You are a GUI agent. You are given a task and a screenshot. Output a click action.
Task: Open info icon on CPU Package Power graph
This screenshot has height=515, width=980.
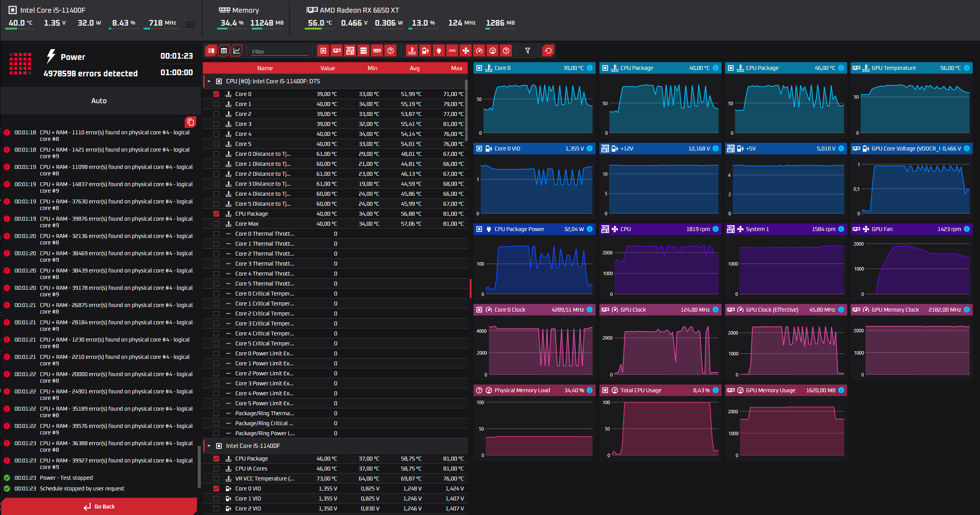tap(589, 229)
